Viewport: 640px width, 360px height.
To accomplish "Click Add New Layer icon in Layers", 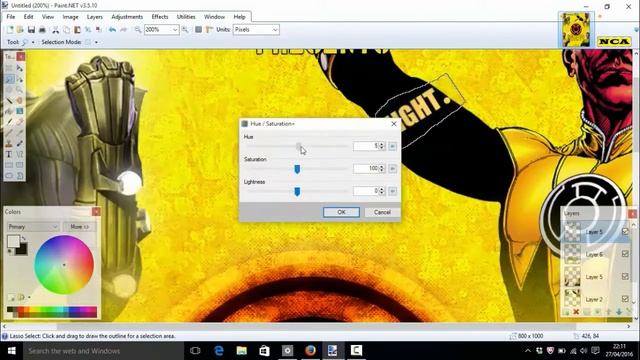I will 566,312.
